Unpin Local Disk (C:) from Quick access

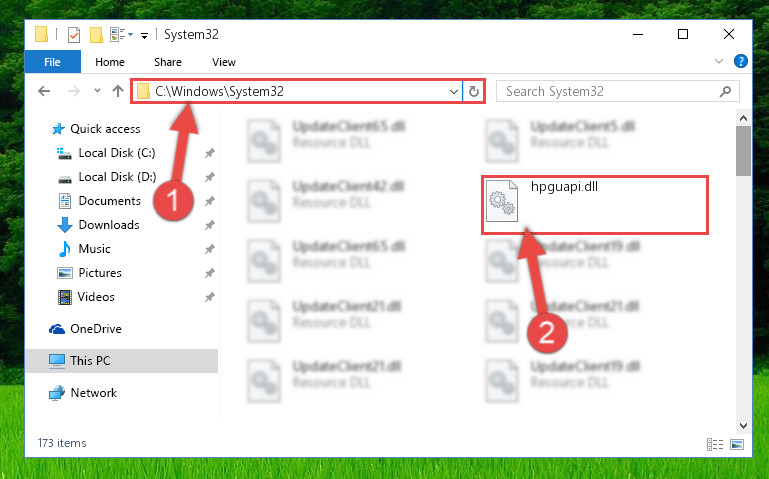coord(209,153)
